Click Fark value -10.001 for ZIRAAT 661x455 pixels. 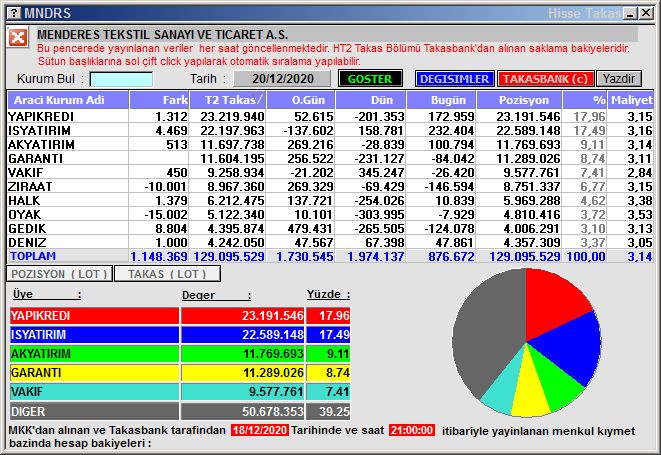(x=166, y=186)
